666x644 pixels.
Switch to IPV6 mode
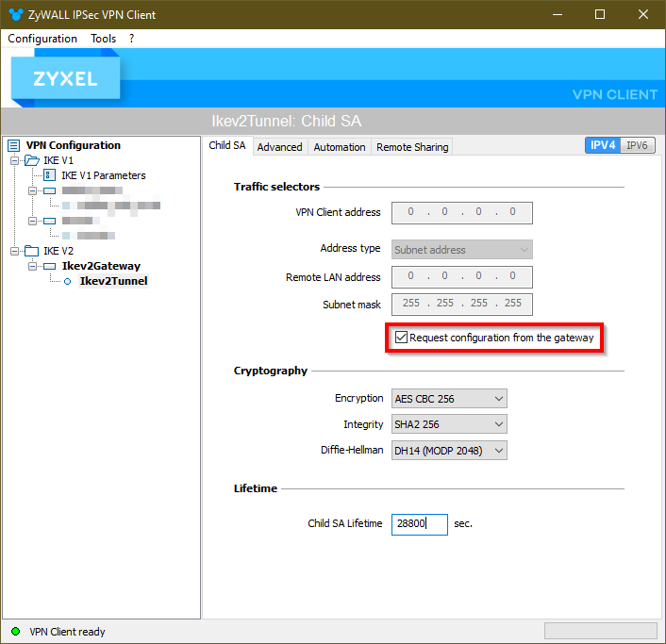pos(637,145)
